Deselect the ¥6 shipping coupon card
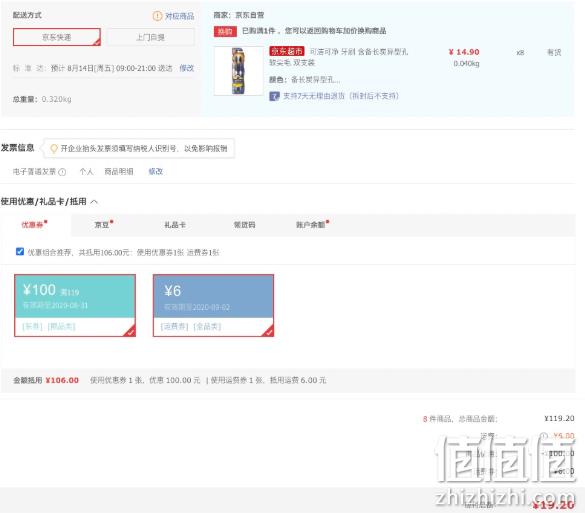This screenshot has height=515, width=585. pos(213,305)
